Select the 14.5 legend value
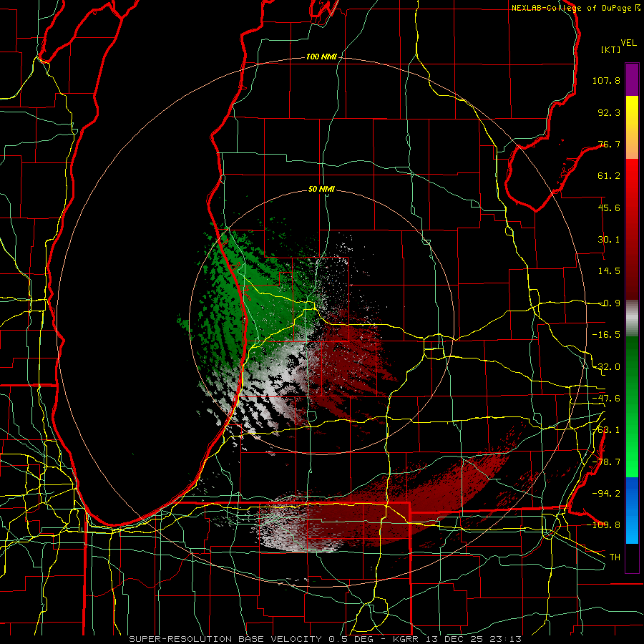This screenshot has width=644, height=644. (609, 271)
